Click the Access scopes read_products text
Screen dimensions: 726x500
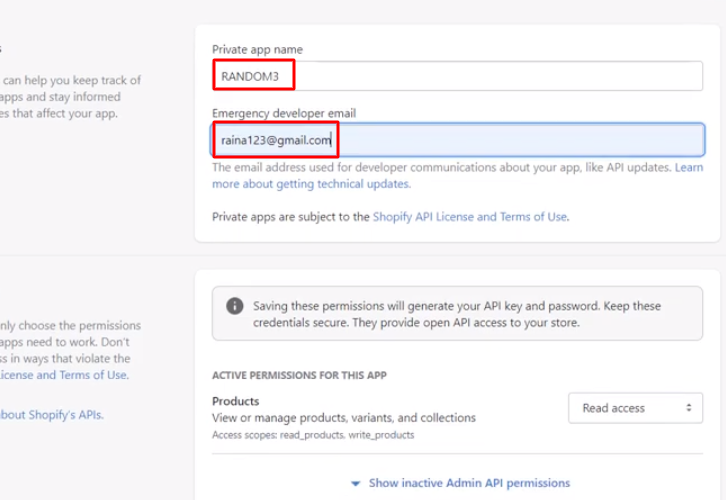[313, 435]
